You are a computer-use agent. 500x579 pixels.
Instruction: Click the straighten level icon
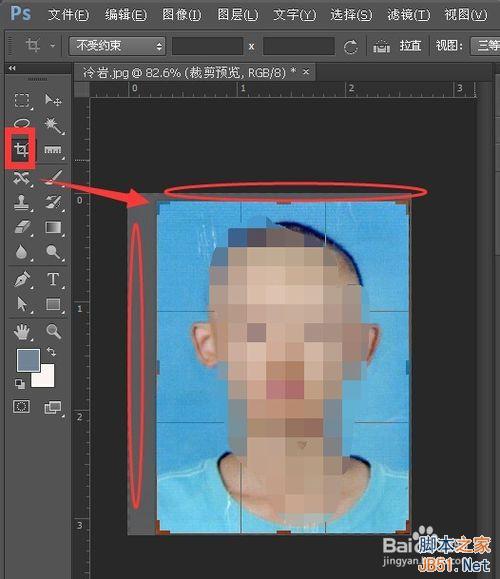coord(381,47)
